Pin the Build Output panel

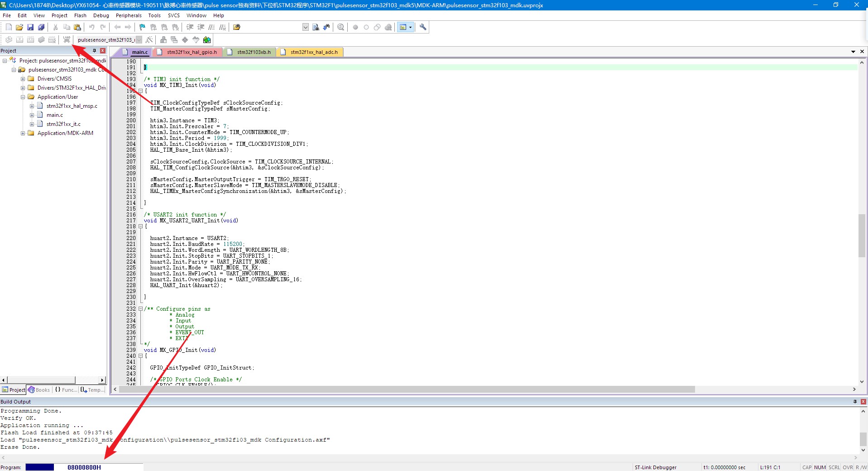pyautogui.click(x=855, y=402)
